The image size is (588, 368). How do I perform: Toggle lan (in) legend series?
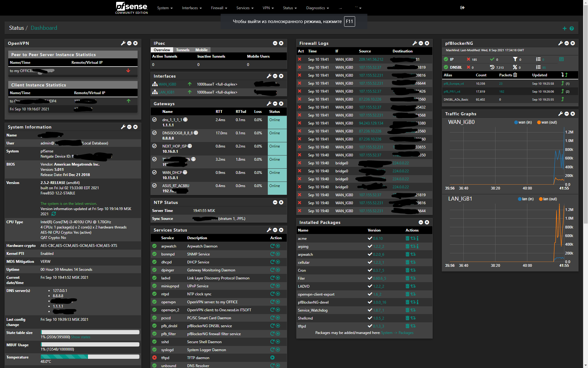coord(526,199)
